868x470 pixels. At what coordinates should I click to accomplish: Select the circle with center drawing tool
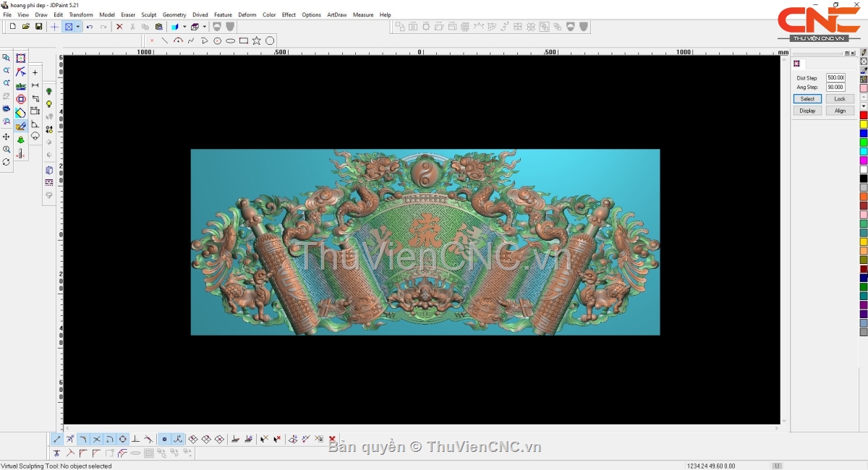[217, 40]
